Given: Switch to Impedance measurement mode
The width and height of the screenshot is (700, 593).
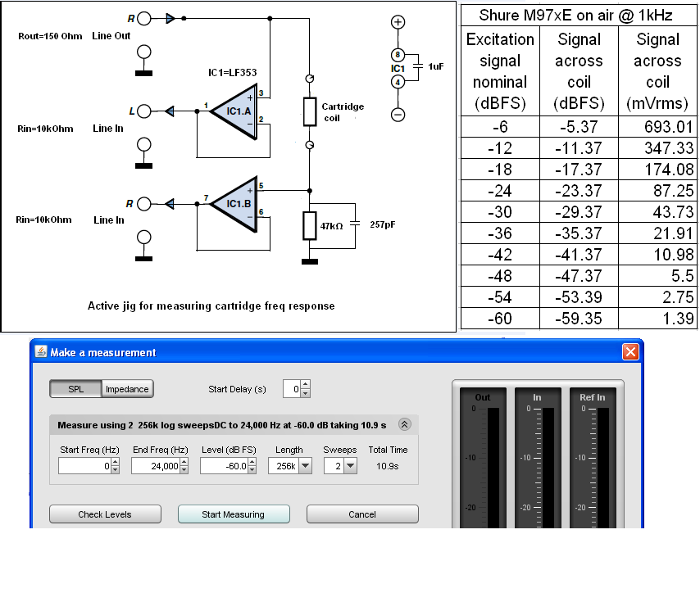Looking at the screenshot, I should (x=128, y=388).
